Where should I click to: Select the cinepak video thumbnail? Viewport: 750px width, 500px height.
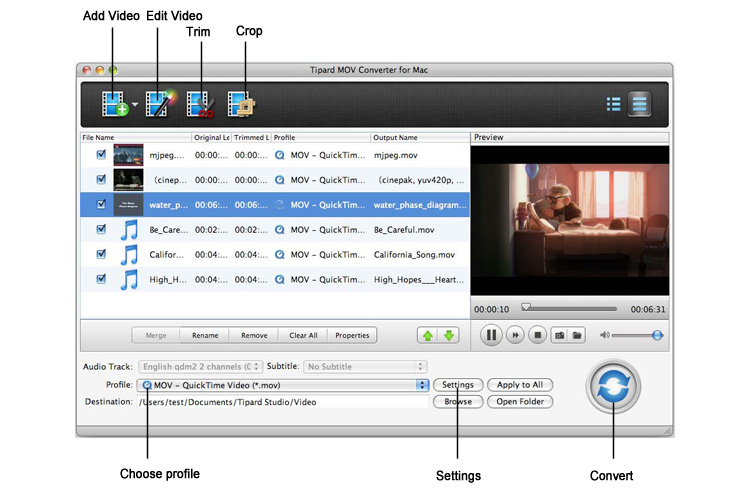(x=128, y=180)
